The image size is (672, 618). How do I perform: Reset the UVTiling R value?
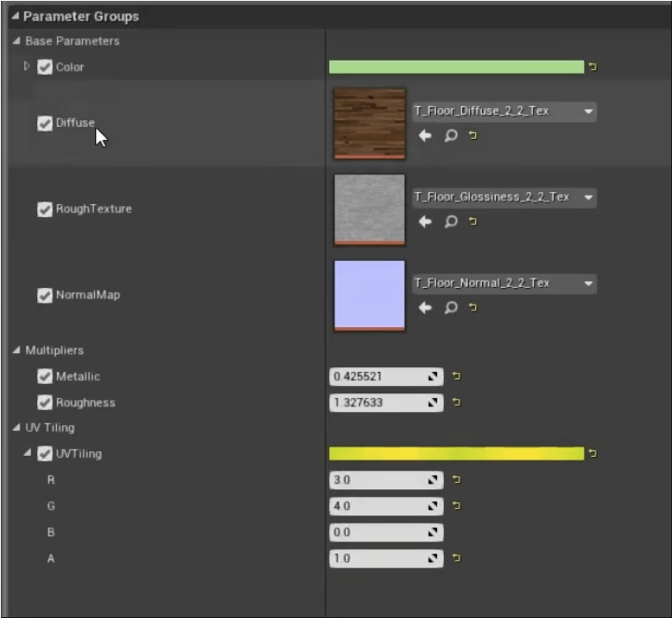[x=457, y=479]
